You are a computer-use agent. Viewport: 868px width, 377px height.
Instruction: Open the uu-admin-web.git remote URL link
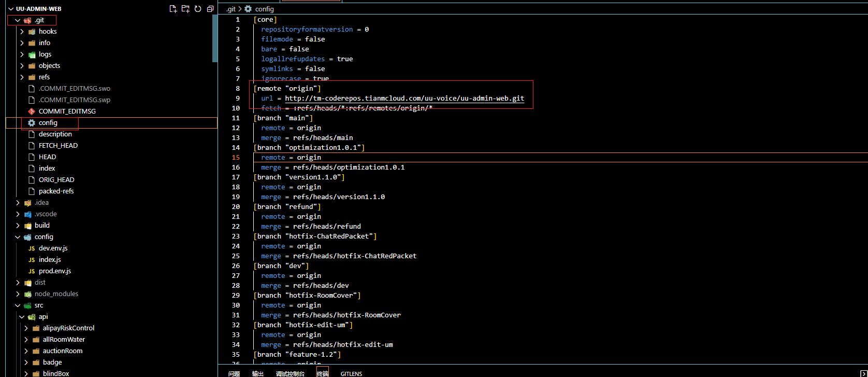[404, 98]
